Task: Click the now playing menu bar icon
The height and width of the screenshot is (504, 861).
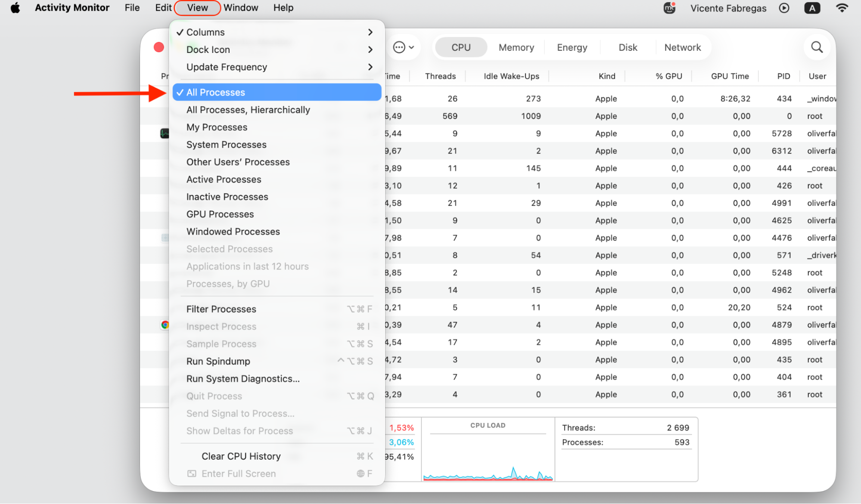Action: [784, 8]
